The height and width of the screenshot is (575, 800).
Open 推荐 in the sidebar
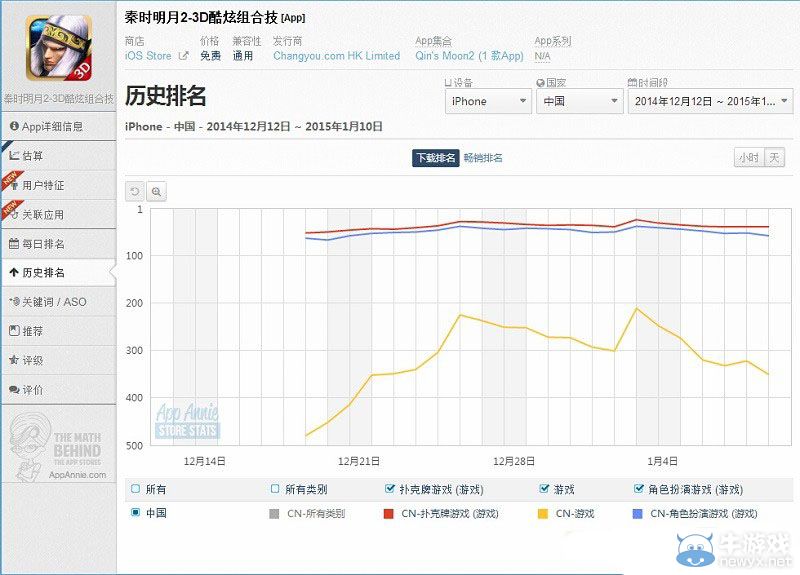click(59, 331)
